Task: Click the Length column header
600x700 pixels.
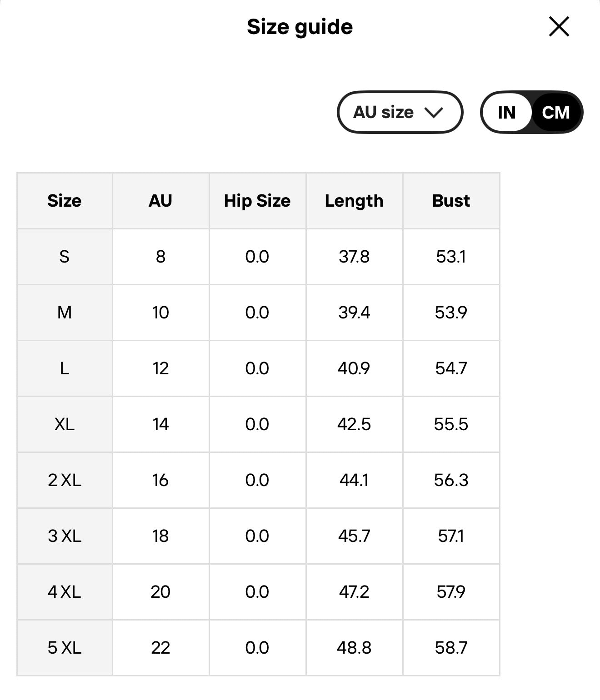Action: [354, 201]
